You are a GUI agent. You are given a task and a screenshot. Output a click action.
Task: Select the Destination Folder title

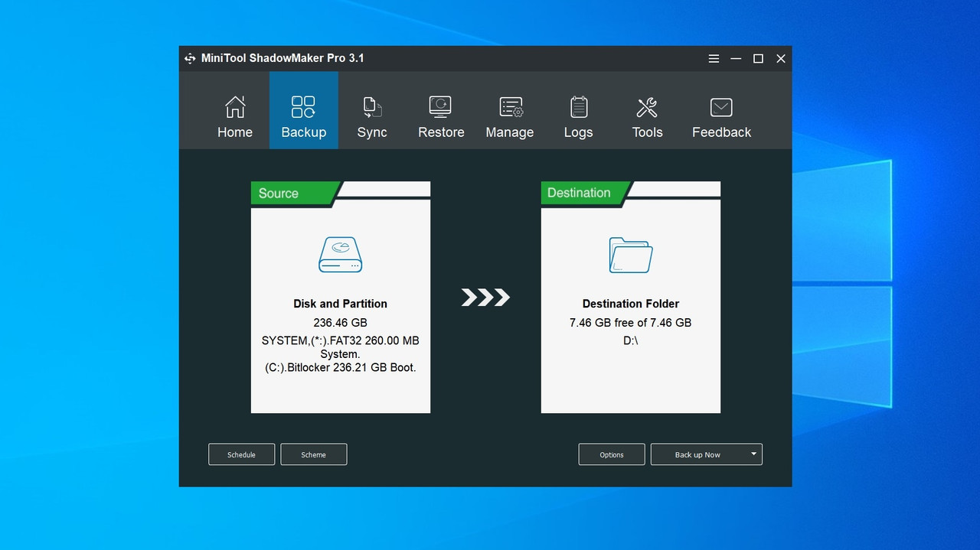631,304
